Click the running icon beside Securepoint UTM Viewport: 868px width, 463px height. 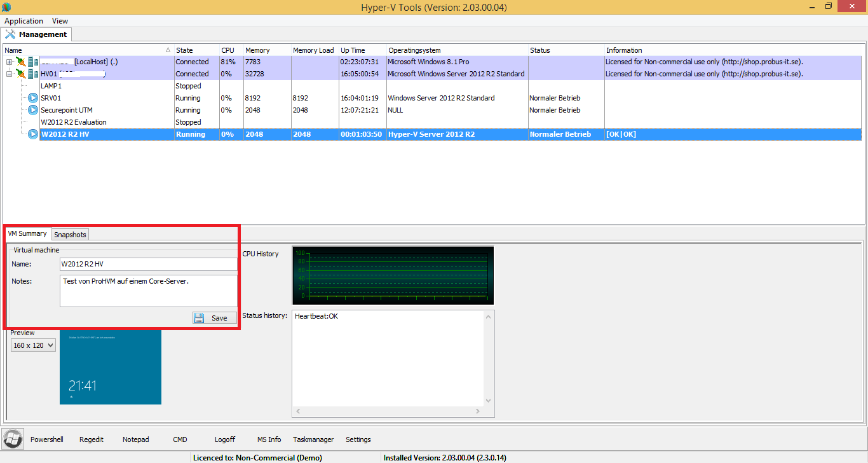pos(33,110)
